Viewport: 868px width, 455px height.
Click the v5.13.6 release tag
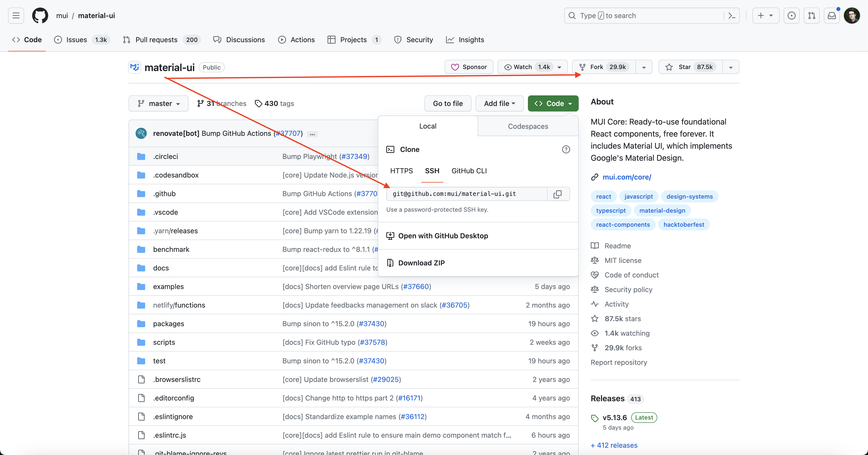pos(615,417)
